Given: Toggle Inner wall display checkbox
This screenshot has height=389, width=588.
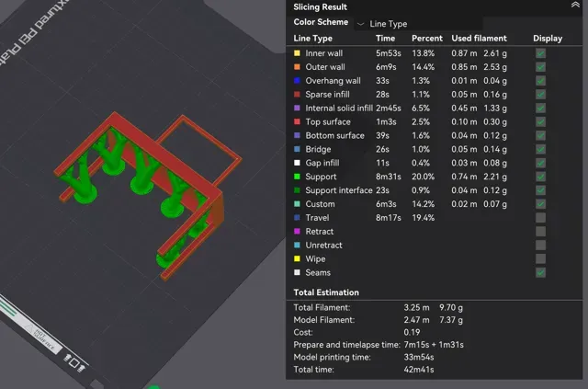Looking at the screenshot, I should (540, 53).
